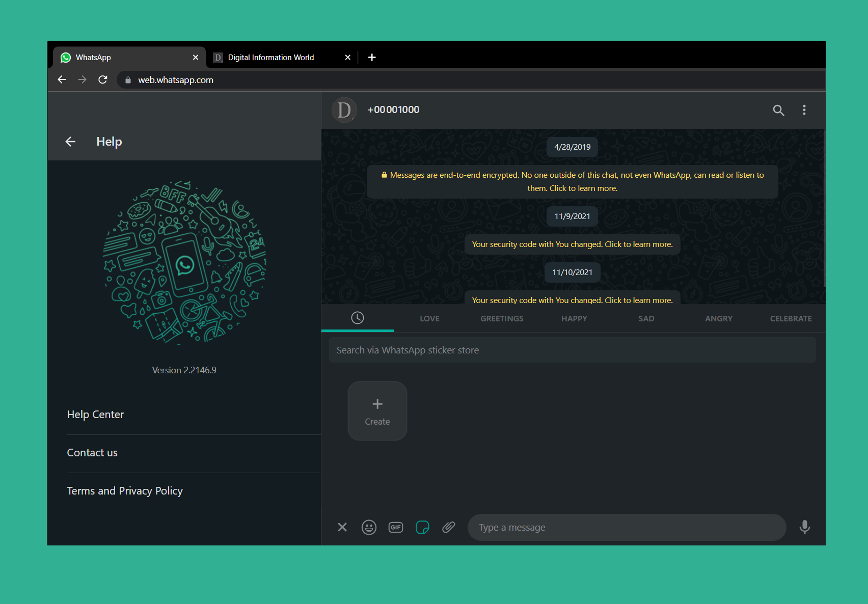Click Version 2.2146.9 text
The width and height of the screenshot is (868, 604).
pyautogui.click(x=184, y=370)
